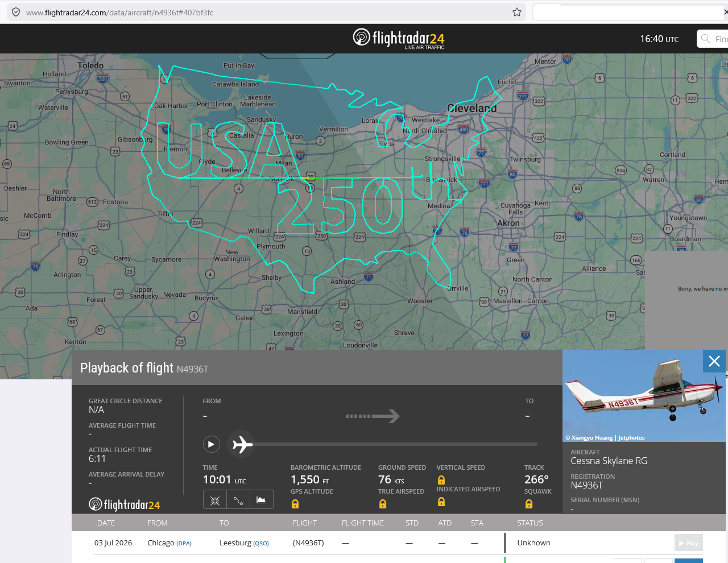This screenshot has width=728, height=563.
Task: Click the Xiangyu Huang Jetphotos credit
Action: (x=605, y=438)
